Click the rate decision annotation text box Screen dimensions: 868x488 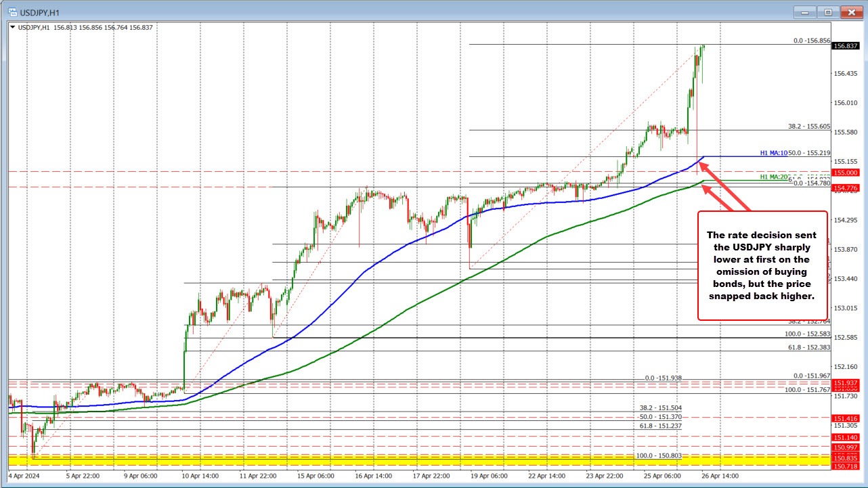tap(762, 264)
